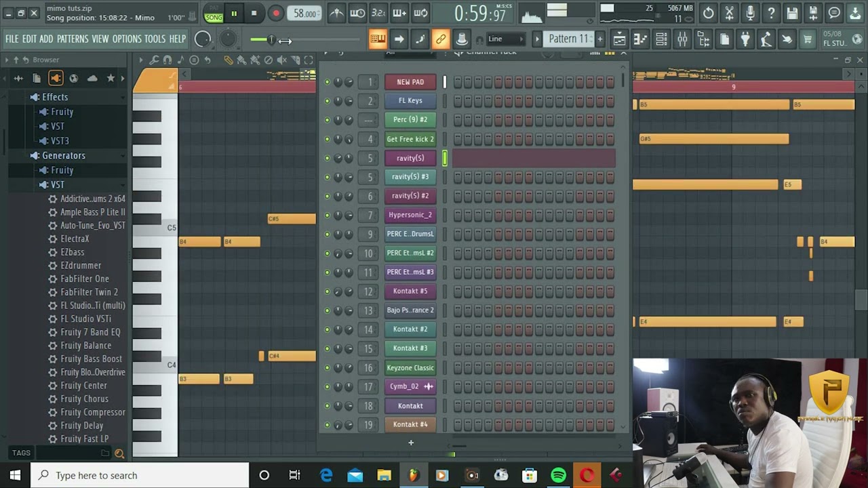The width and height of the screenshot is (868, 488).
Task: Click the microphone recording icon
Action: click(x=750, y=13)
